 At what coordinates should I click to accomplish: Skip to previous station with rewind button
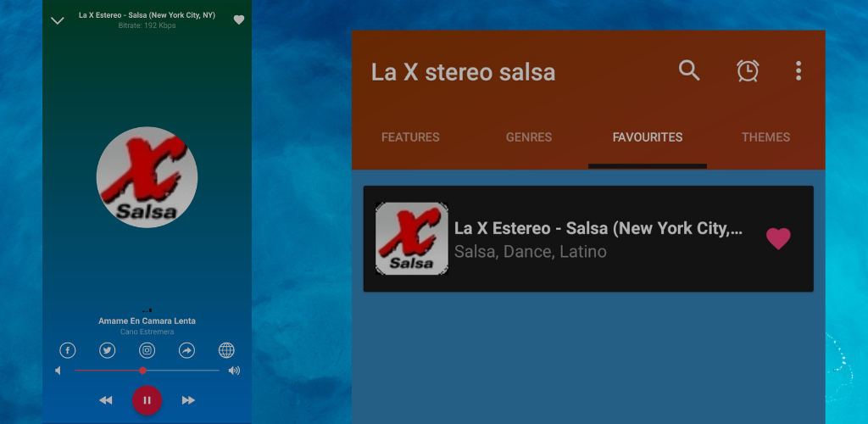(106, 400)
